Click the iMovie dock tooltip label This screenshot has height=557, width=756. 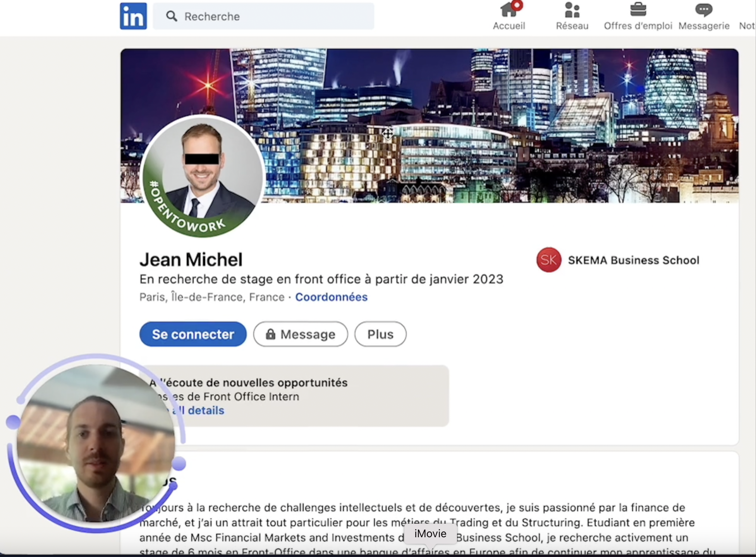430,534
